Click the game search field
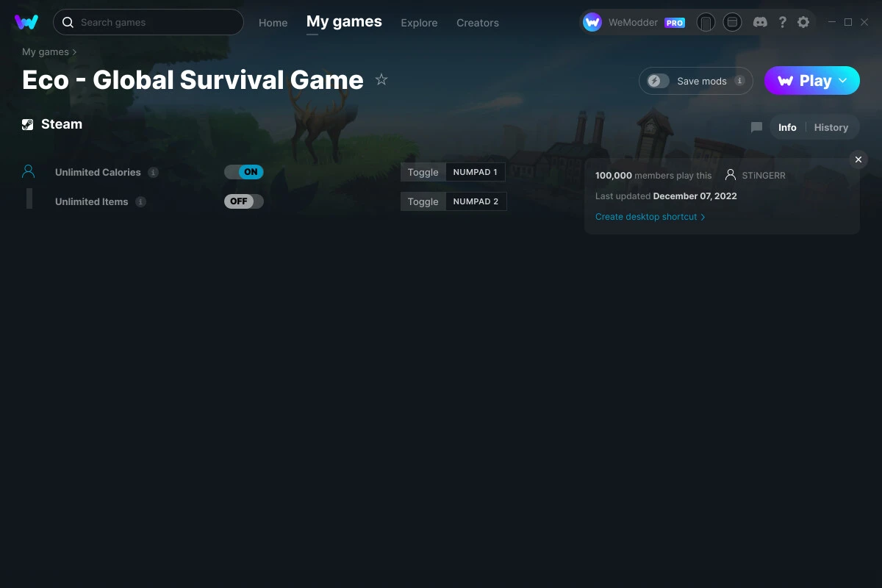Image resolution: width=882 pixels, height=588 pixels. [147, 22]
